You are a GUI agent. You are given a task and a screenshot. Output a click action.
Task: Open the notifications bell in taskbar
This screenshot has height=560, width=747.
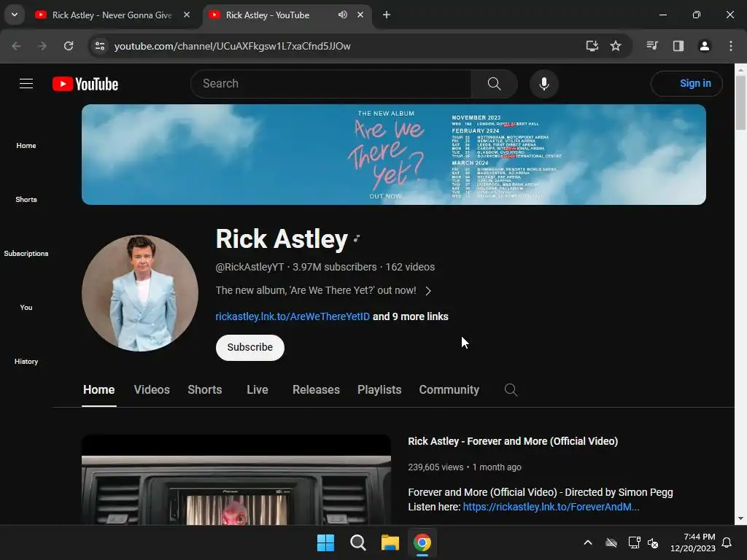727,542
